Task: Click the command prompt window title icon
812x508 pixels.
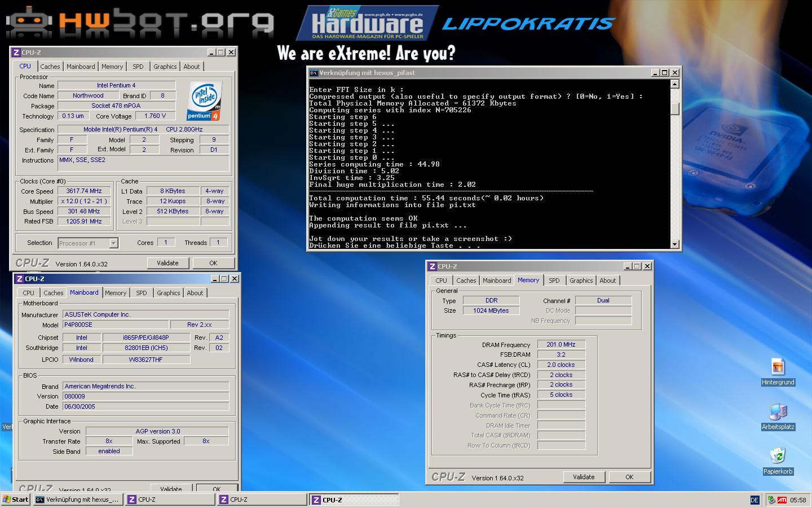Action: click(314, 73)
